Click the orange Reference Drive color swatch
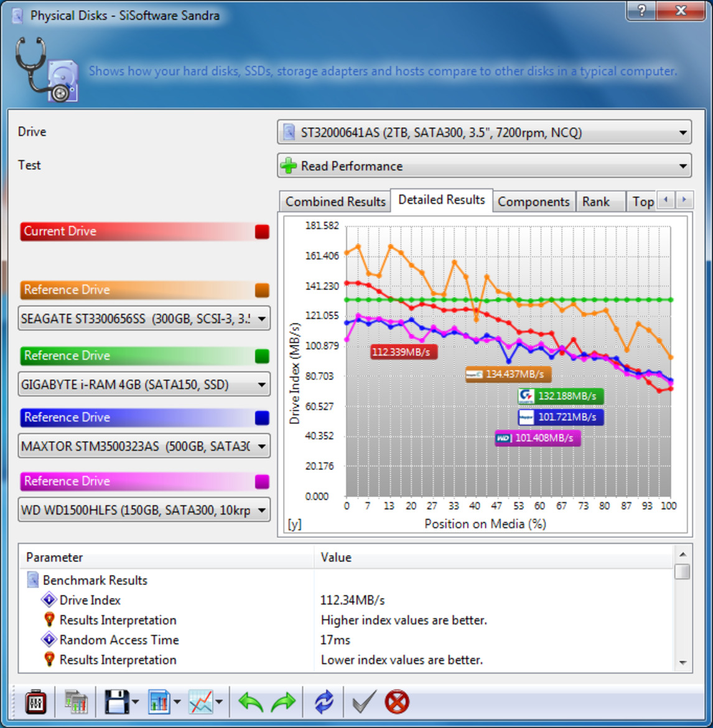This screenshot has height=728, width=713. (262, 290)
